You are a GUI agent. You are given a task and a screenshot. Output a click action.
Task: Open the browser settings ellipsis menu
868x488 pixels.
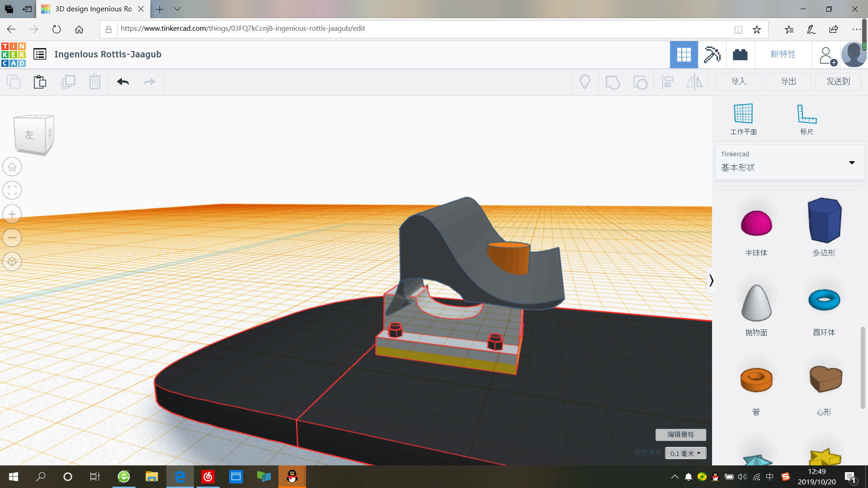coord(856,29)
